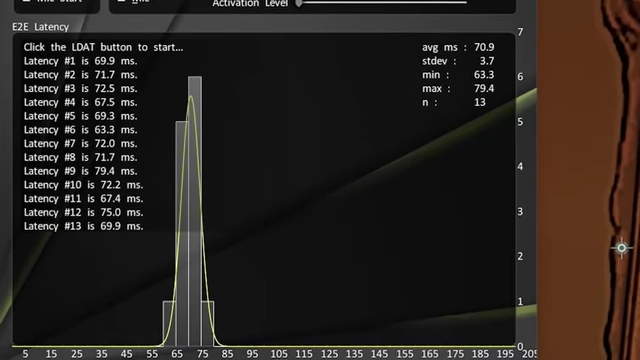Select the 'Latency #10 is 72.2 ms.' row
Viewport: 640px width, 360px height.
point(83,185)
